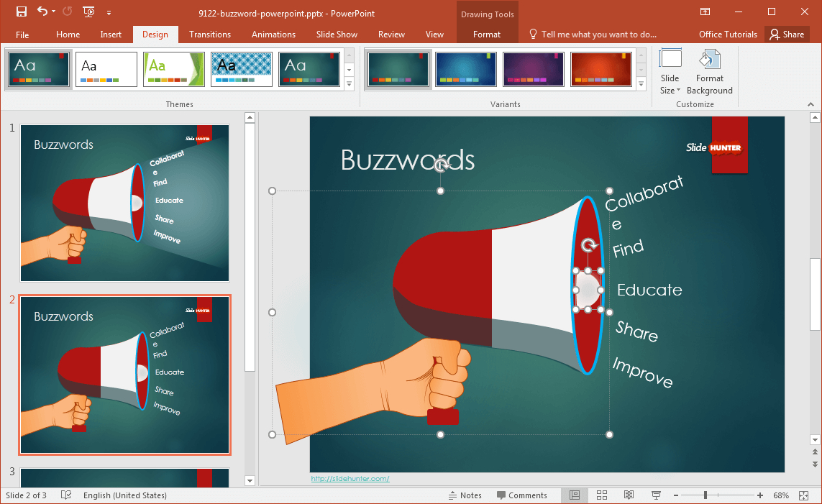Open the Animations tab
This screenshot has width=822, height=504.
pos(273,35)
